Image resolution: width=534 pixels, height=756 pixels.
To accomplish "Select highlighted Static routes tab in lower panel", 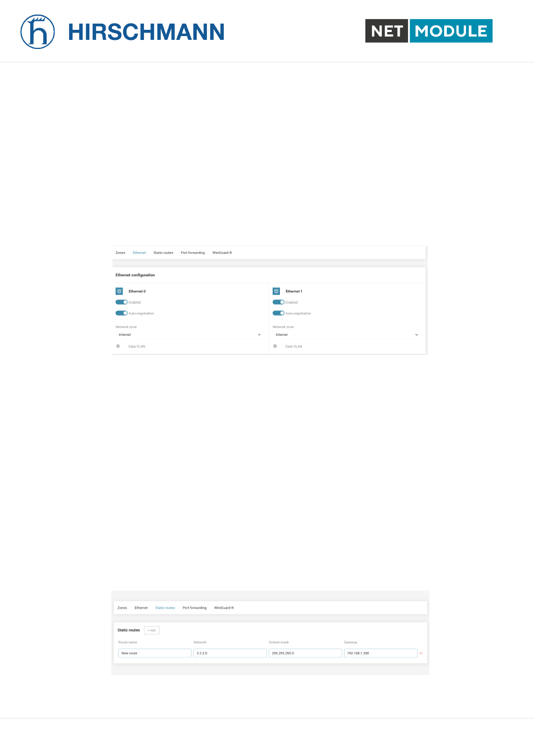I will [165, 607].
